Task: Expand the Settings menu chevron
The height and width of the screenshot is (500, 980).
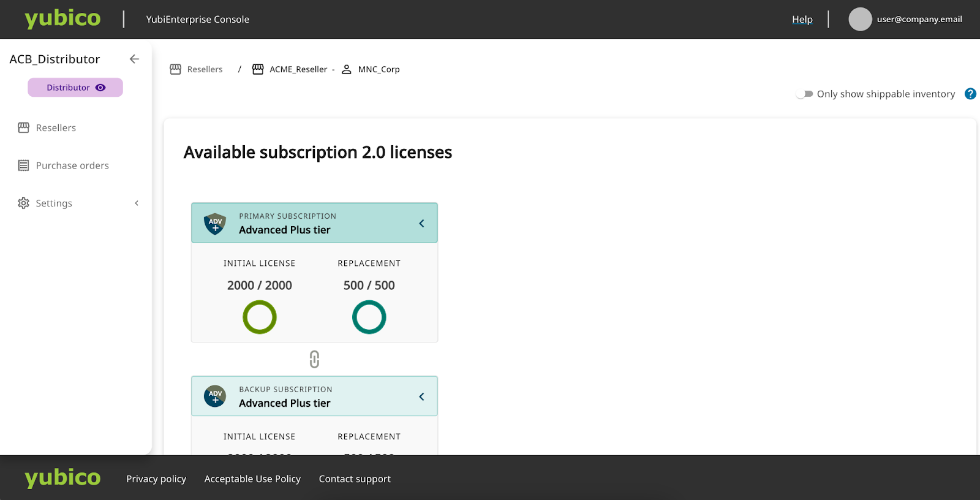Action: 137,203
